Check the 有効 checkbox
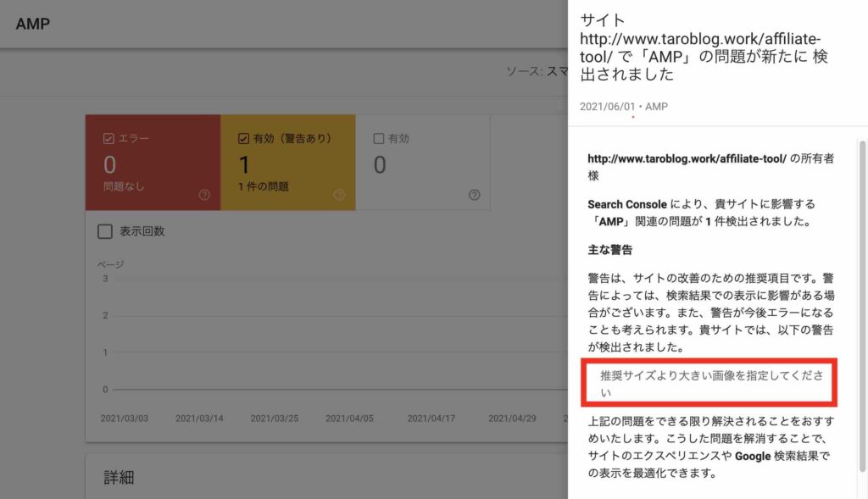Image resolution: width=868 pixels, height=499 pixels. [x=379, y=138]
